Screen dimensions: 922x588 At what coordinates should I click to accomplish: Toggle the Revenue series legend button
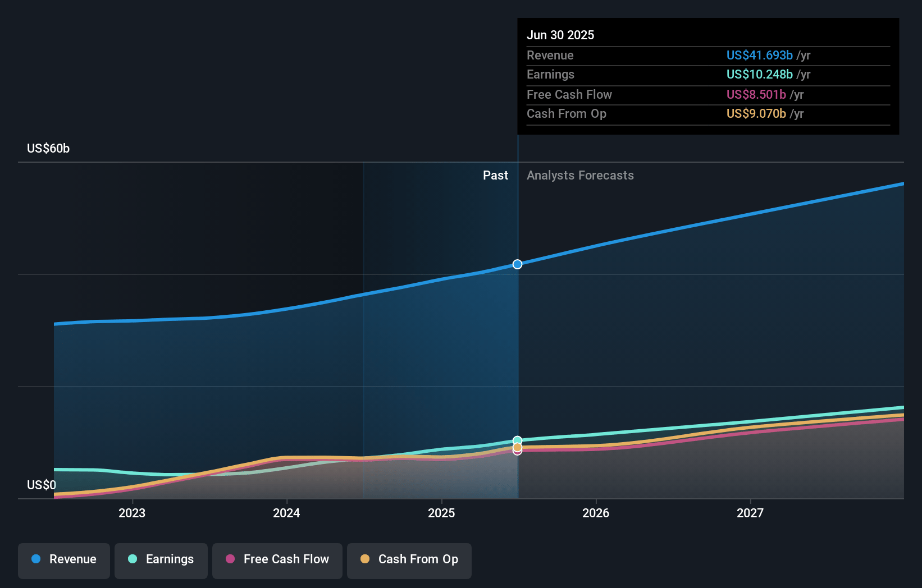64,561
